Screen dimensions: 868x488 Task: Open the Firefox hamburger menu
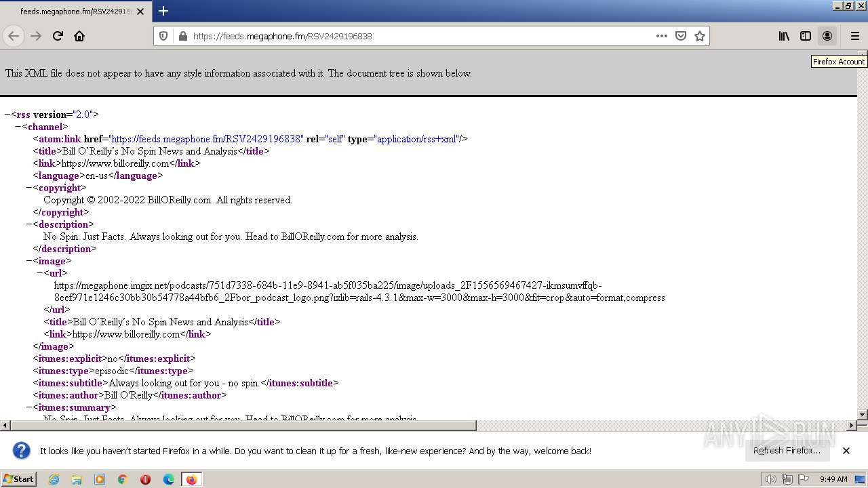(855, 36)
